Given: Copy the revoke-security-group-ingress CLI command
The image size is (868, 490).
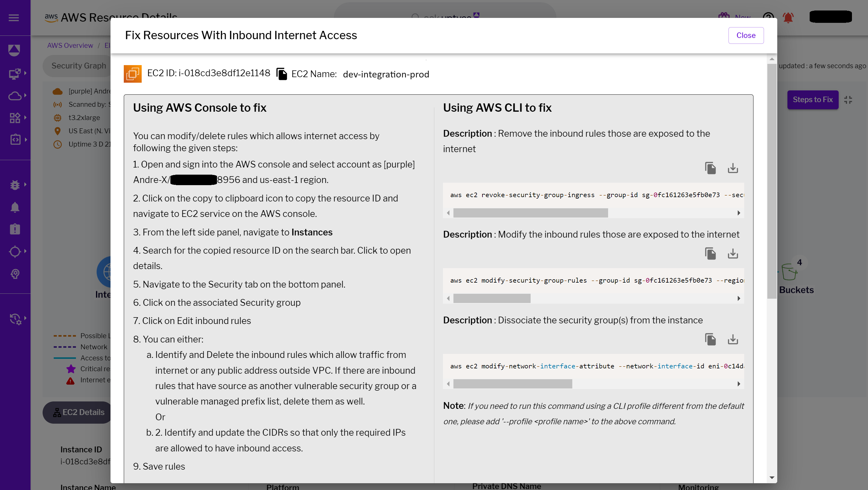Looking at the screenshot, I should [710, 168].
